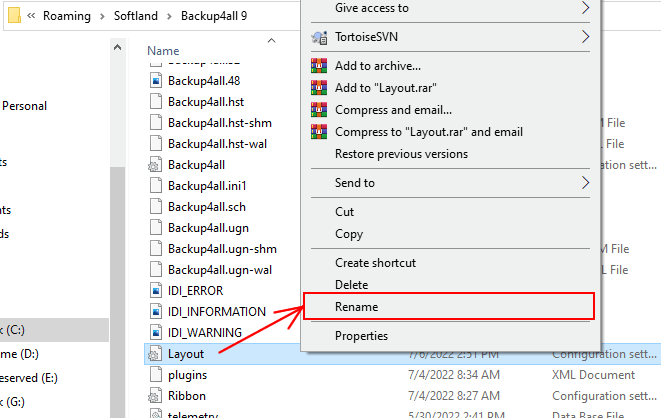The image size is (661, 418).
Task: Click the Backup4all.sch file icon
Action: pos(156,207)
